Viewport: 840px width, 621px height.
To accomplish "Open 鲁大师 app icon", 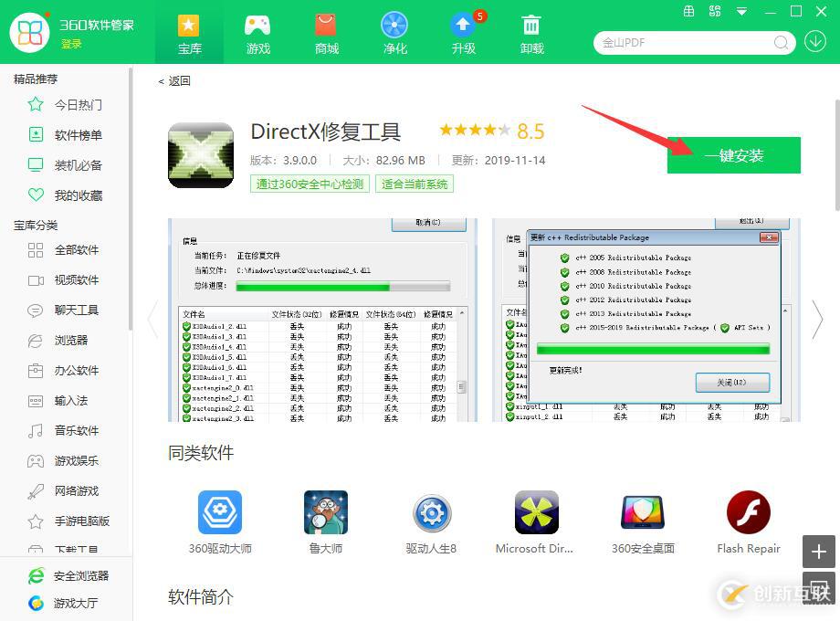I will (x=326, y=512).
